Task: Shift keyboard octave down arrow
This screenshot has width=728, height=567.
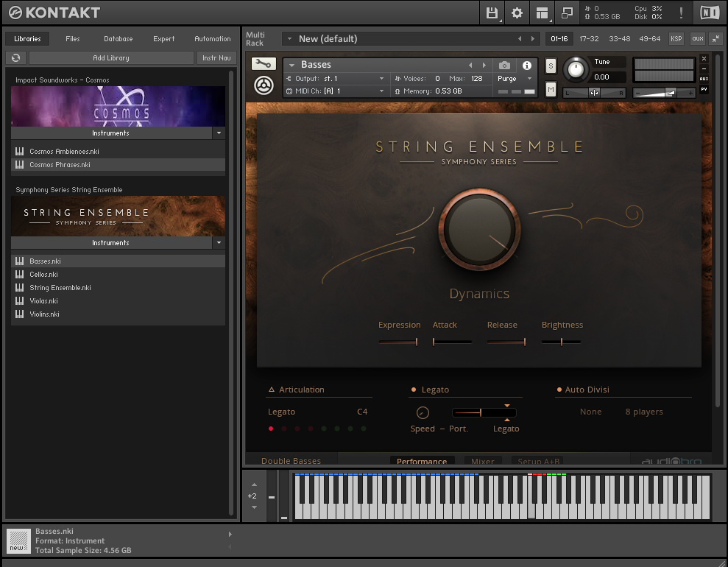Action: [x=254, y=507]
